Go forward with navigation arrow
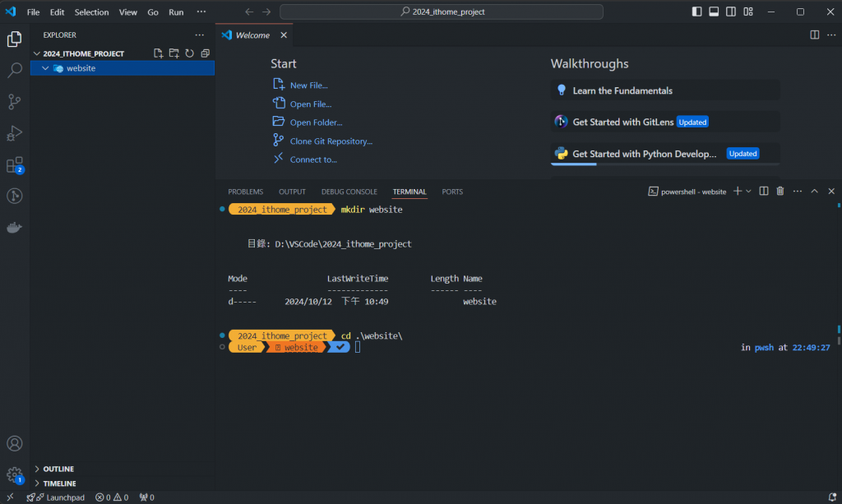Screen dimensions: 842x504 (x=266, y=12)
